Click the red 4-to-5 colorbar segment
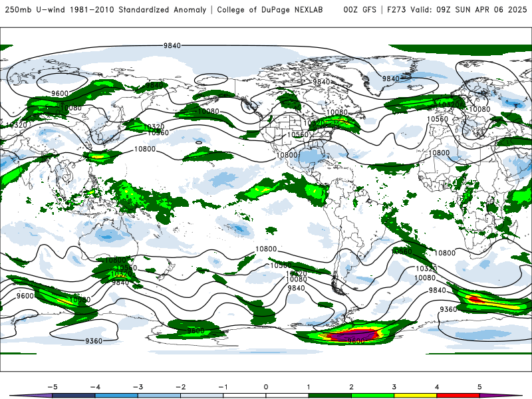This screenshot has height=399, width=532. click(458, 396)
